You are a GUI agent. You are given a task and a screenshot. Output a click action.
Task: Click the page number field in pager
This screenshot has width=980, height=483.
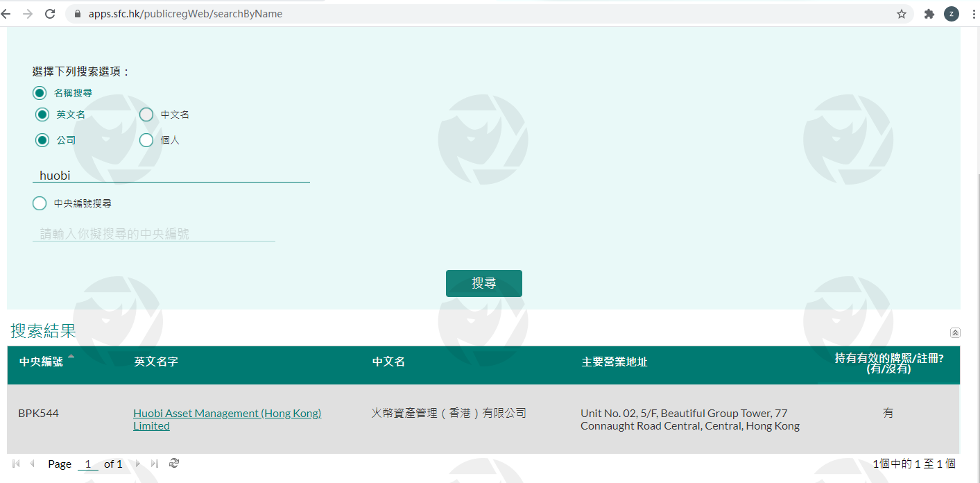[87, 464]
